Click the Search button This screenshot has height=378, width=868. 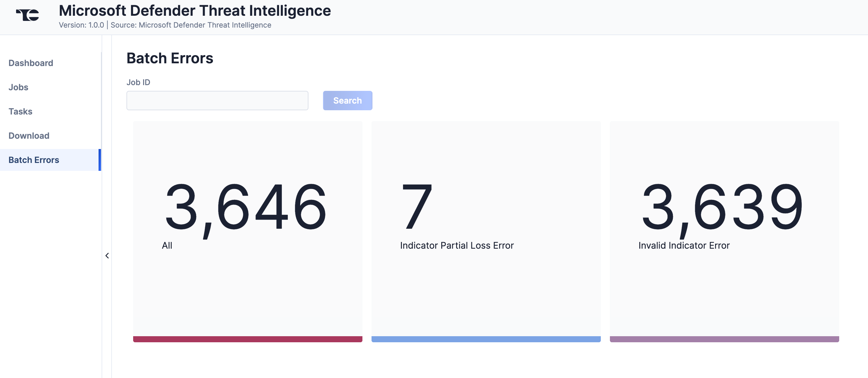click(347, 100)
